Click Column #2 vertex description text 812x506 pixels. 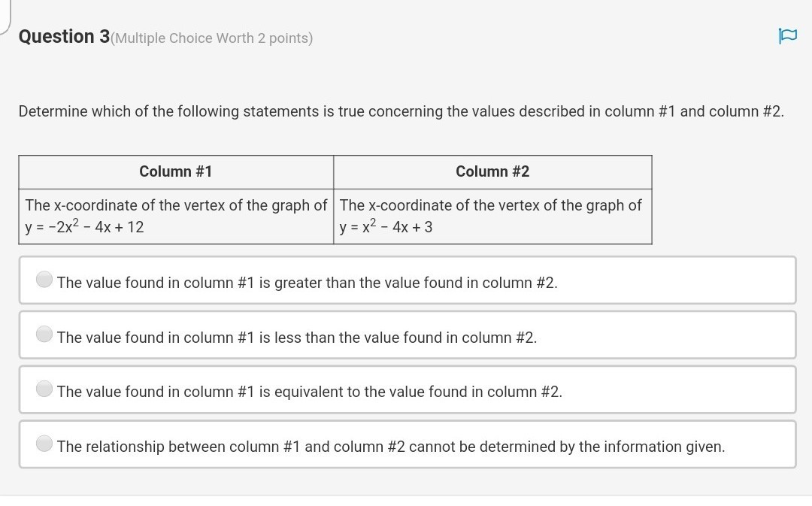point(491,205)
